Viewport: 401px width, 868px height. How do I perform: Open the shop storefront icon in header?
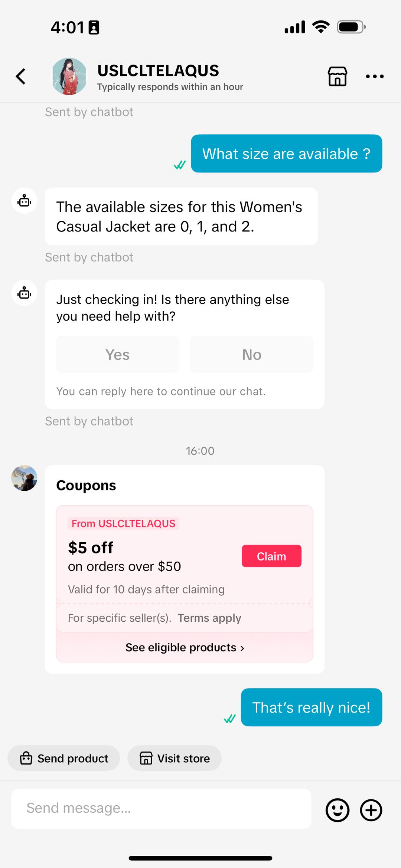click(337, 76)
